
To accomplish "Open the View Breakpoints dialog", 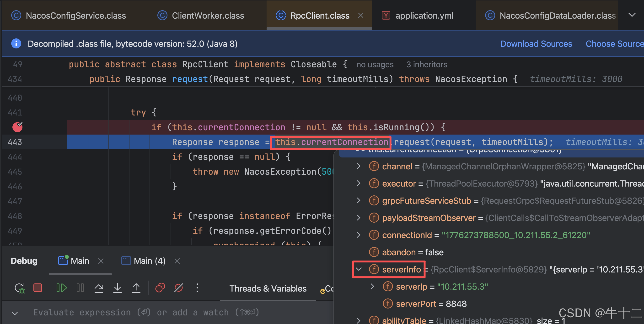I will click(160, 288).
